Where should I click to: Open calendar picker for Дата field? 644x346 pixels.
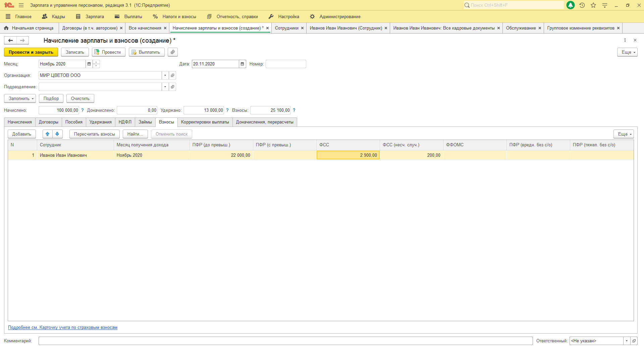[242, 64]
